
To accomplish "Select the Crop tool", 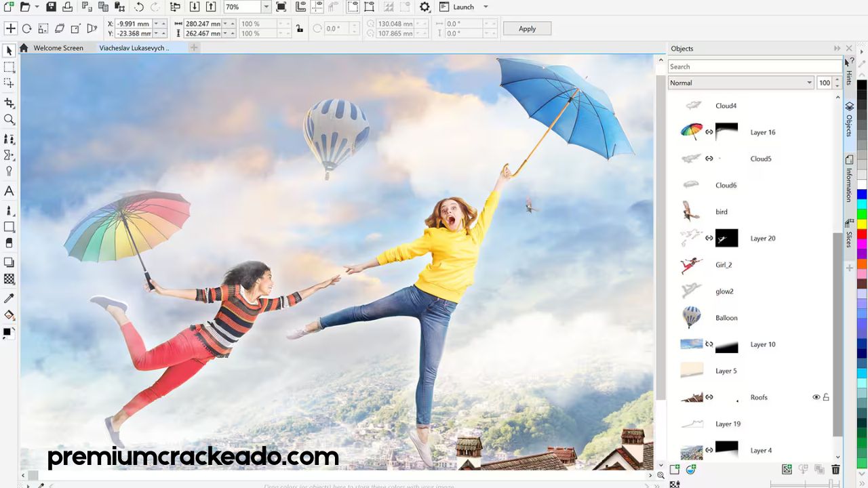I will pyautogui.click(x=9, y=103).
